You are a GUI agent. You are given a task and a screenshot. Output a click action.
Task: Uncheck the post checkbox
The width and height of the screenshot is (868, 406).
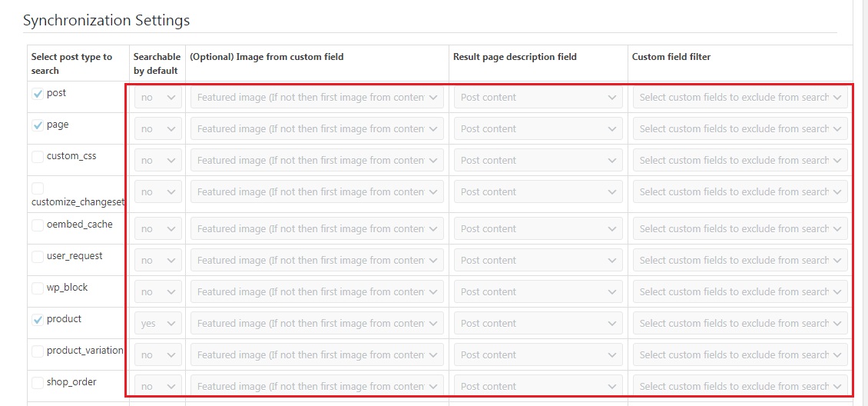tap(38, 94)
